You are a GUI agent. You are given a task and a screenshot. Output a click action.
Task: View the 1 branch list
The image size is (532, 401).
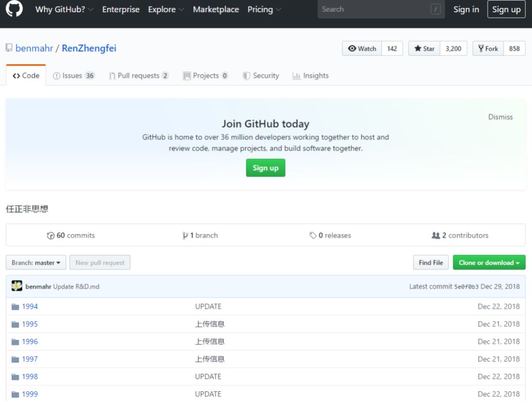coord(200,235)
